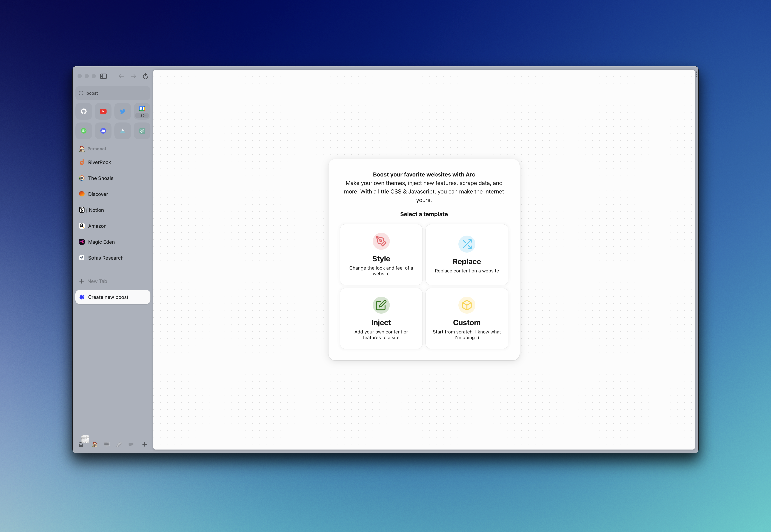The image size is (771, 532).
Task: Click 'Boost your favorite websites with Arc' heading
Action: [424, 175]
